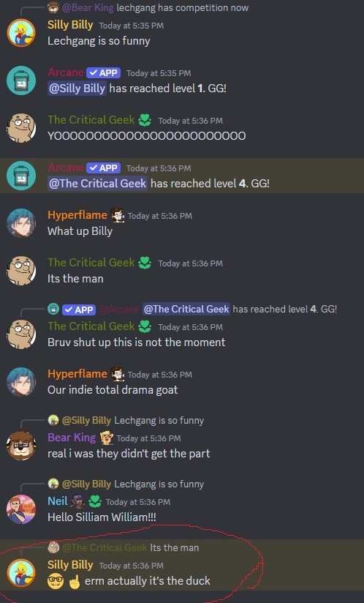Jump to 'Its the man' reply preview
Screen dimensions: 364x603
click(174, 547)
